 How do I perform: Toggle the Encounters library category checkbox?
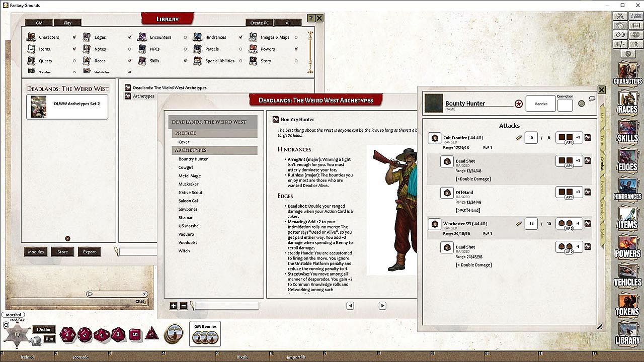(185, 37)
